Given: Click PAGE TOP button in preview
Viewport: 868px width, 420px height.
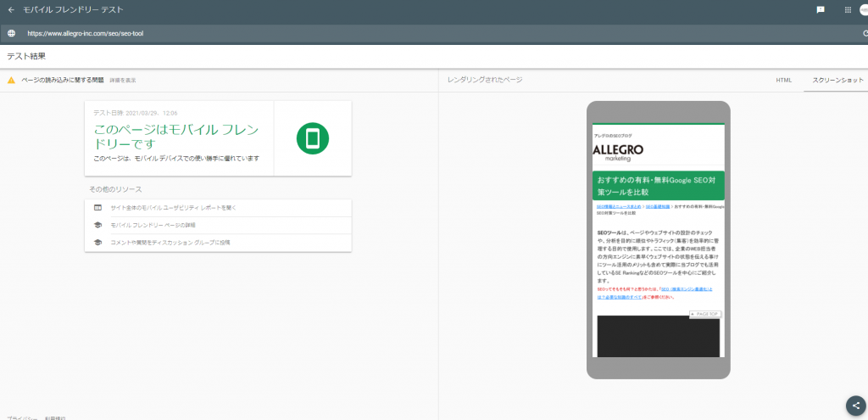Looking at the screenshot, I should coord(705,314).
